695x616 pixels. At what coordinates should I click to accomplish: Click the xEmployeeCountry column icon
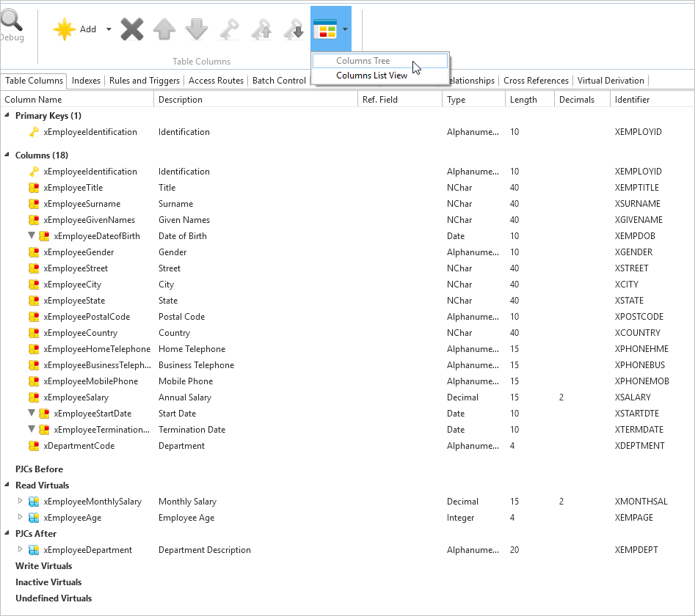[x=34, y=333]
